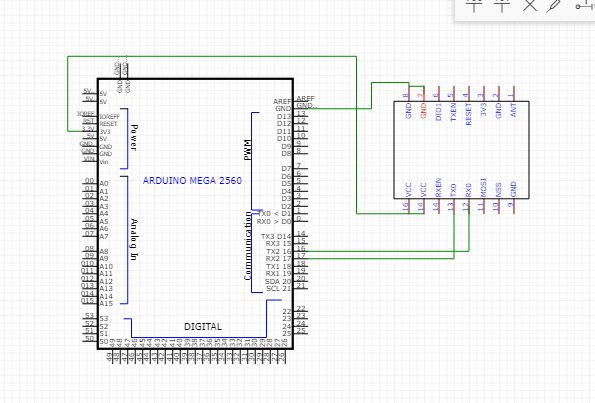This screenshot has width=595, height=403.
Task: Select the SCL 21 pin label
Action: (x=279, y=289)
